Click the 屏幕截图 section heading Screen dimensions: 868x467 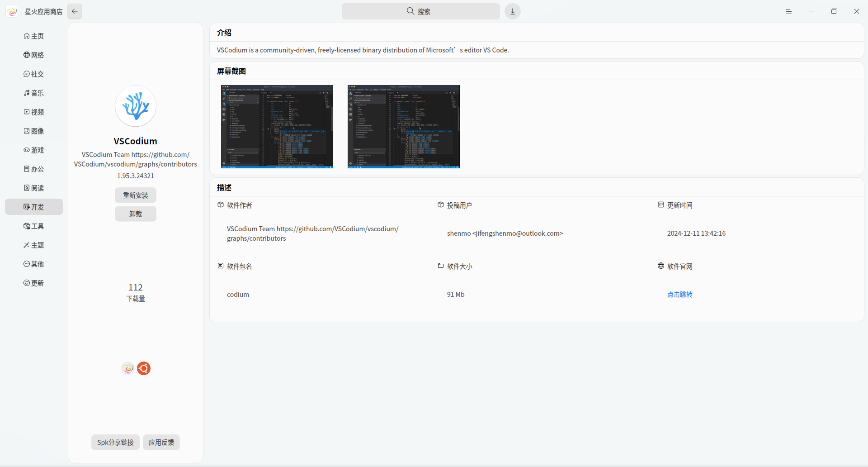pyautogui.click(x=231, y=71)
